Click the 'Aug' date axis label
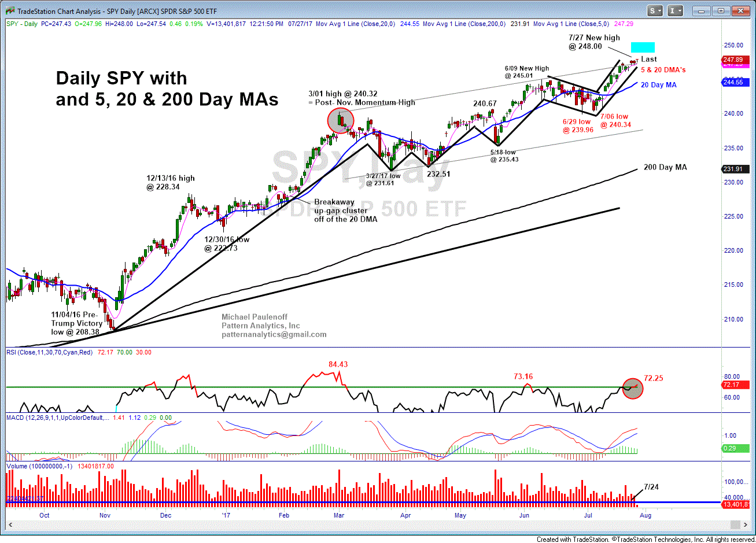Viewport: 756px width, 543px height. (x=647, y=515)
